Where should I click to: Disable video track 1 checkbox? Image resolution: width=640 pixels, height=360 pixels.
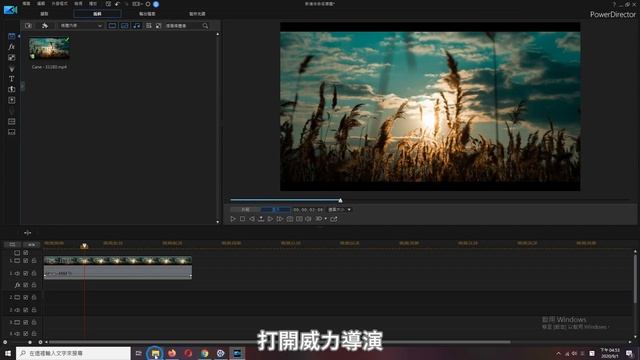click(26, 261)
